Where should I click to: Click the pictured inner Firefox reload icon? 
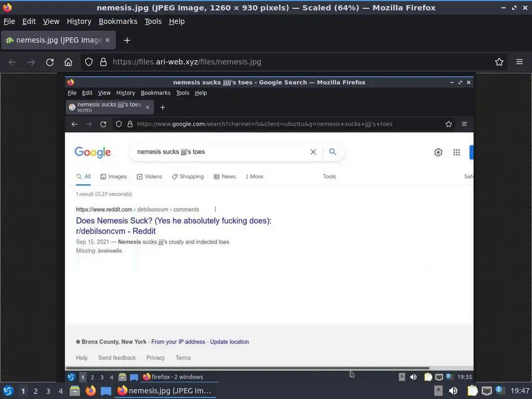103,125
